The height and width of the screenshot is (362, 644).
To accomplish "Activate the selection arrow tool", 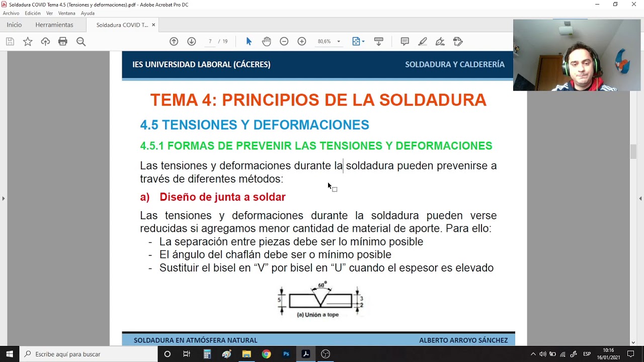I will click(249, 42).
